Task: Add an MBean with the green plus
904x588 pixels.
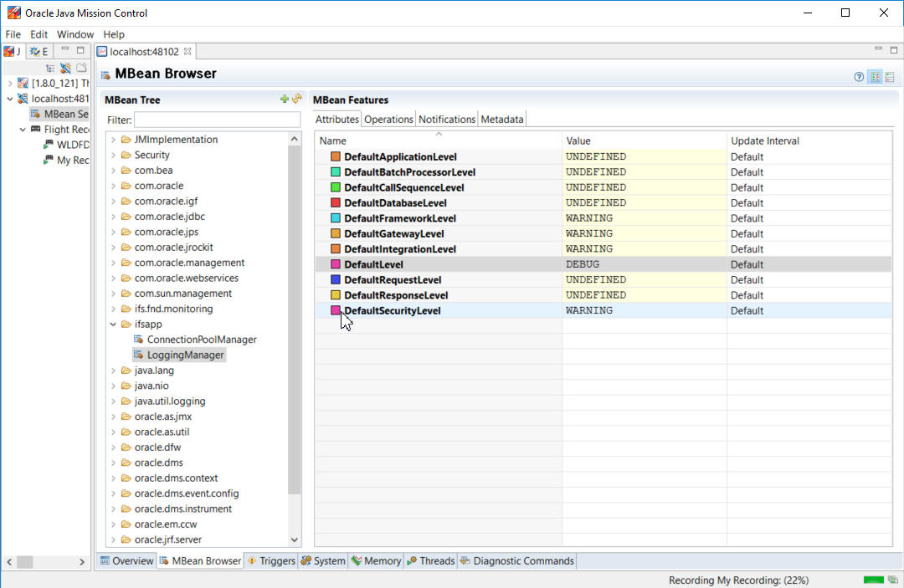Action: 285,99
